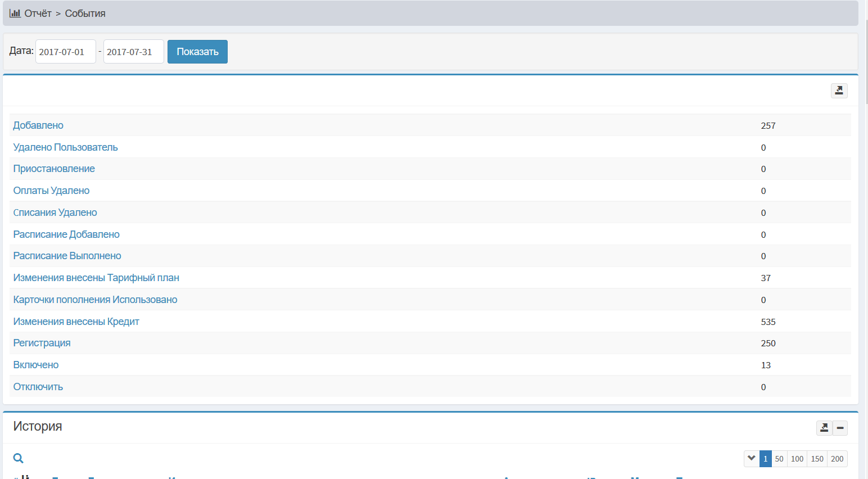Select page size 50 in pagination
Image resolution: width=868 pixels, height=479 pixels.
(x=779, y=459)
